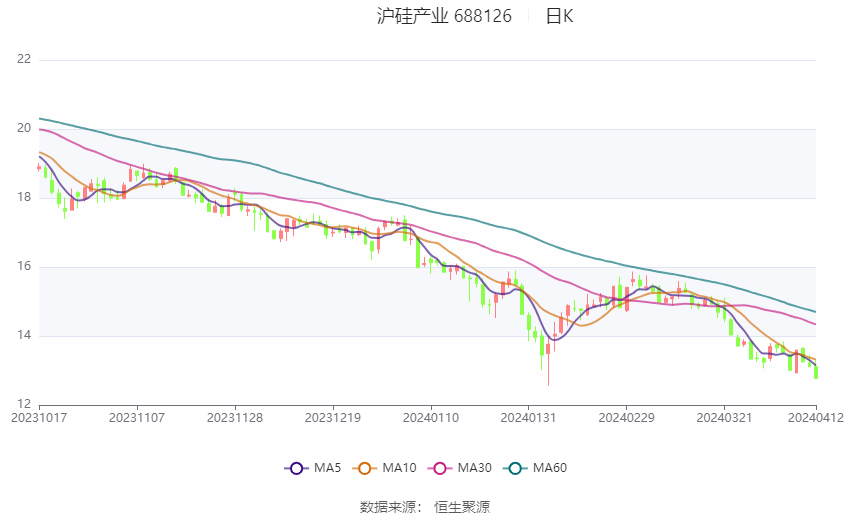The image size is (850, 517).
Task: Click the long-wick low candlestick near 20240131
Action: (548, 360)
